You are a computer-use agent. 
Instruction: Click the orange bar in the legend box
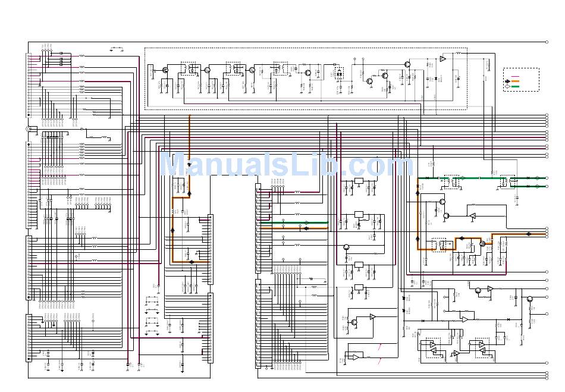click(515, 81)
